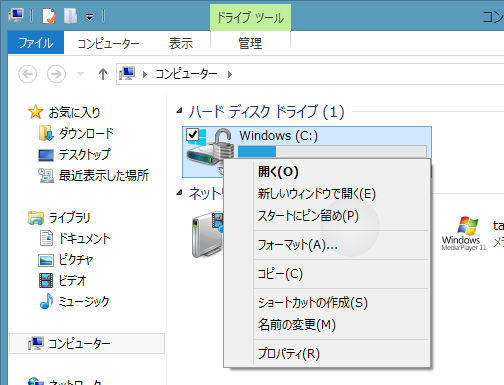
Task: Switch to the コンピューター ribbon tab
Action: coord(108,43)
